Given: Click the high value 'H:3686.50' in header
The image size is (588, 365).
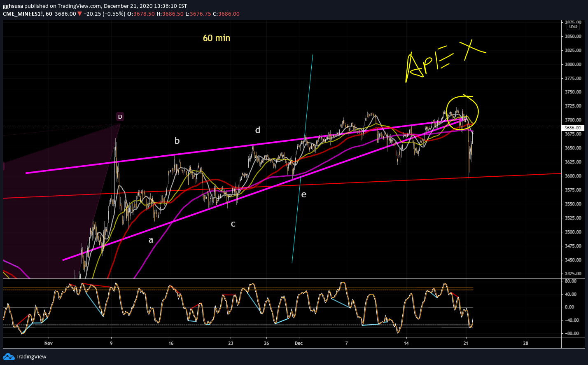Looking at the screenshot, I should (x=170, y=14).
